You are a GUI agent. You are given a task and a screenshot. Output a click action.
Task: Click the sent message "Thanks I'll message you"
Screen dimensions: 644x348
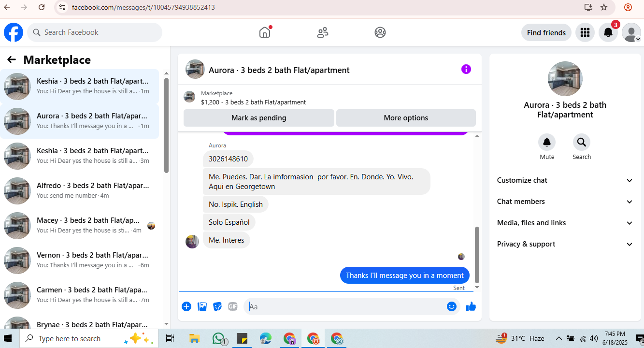[x=405, y=275]
